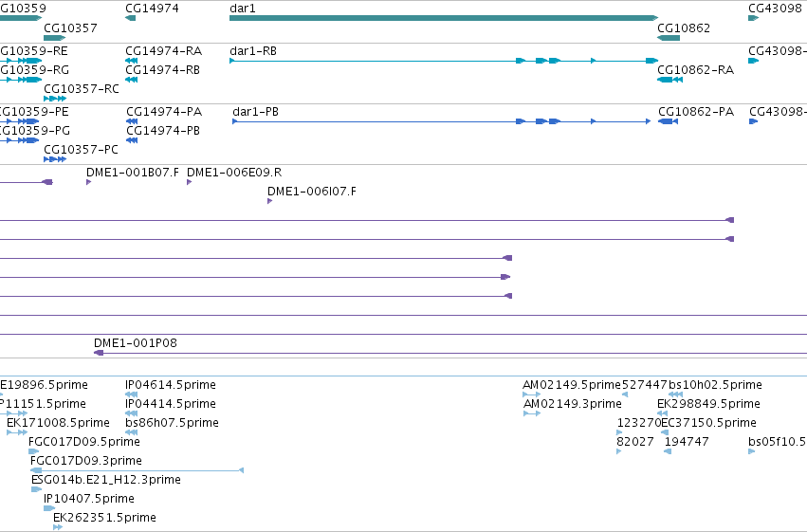Viewport: 807px width, 532px height.
Task: Select the CG43098 gene label at top
Action: [x=775, y=9]
